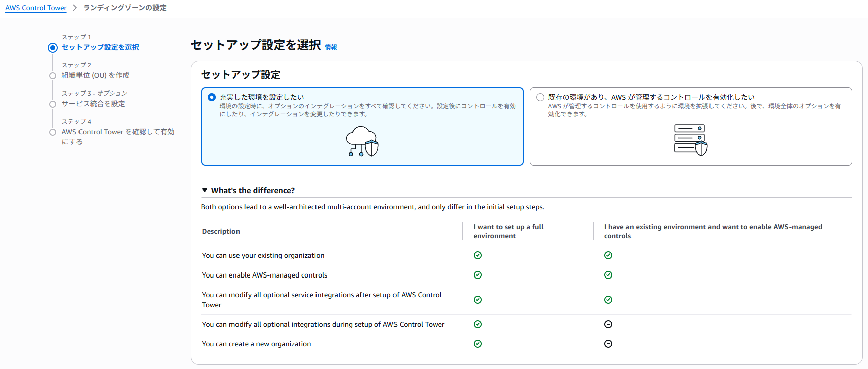The image size is (868, 369).
Task: Click green check for AWS-managed controls, existing environment column
Action: point(608,275)
